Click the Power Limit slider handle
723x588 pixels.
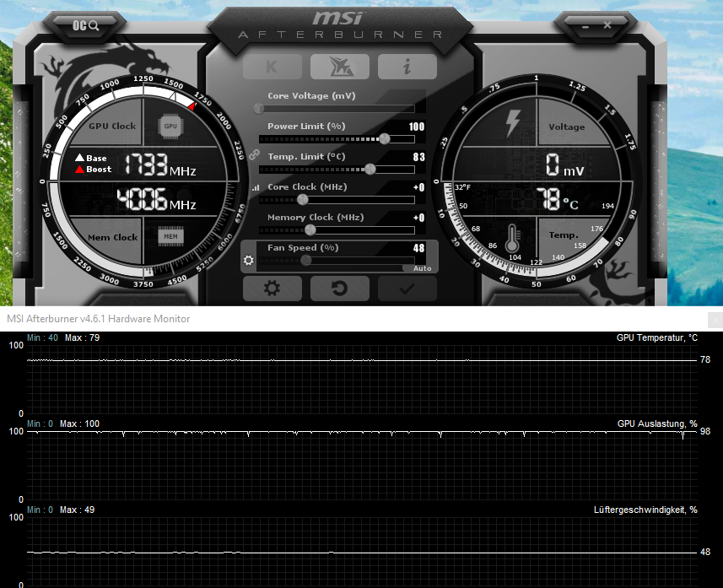[x=384, y=139]
